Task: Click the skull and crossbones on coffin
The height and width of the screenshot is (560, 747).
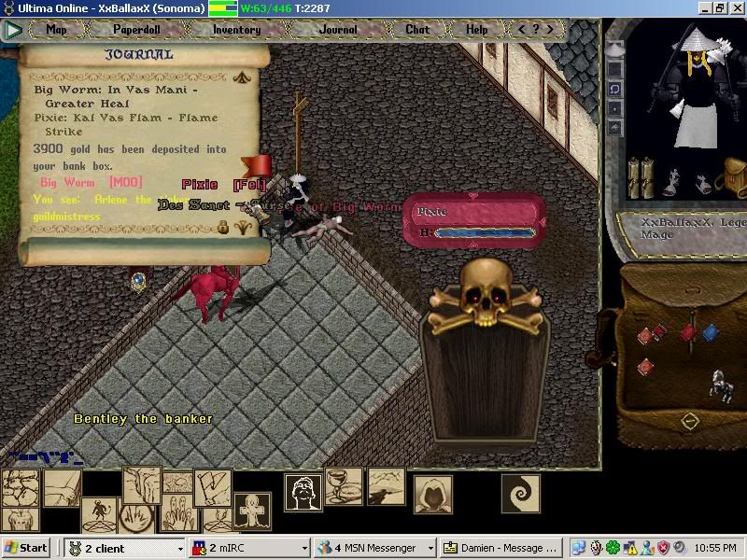Action: click(x=485, y=297)
